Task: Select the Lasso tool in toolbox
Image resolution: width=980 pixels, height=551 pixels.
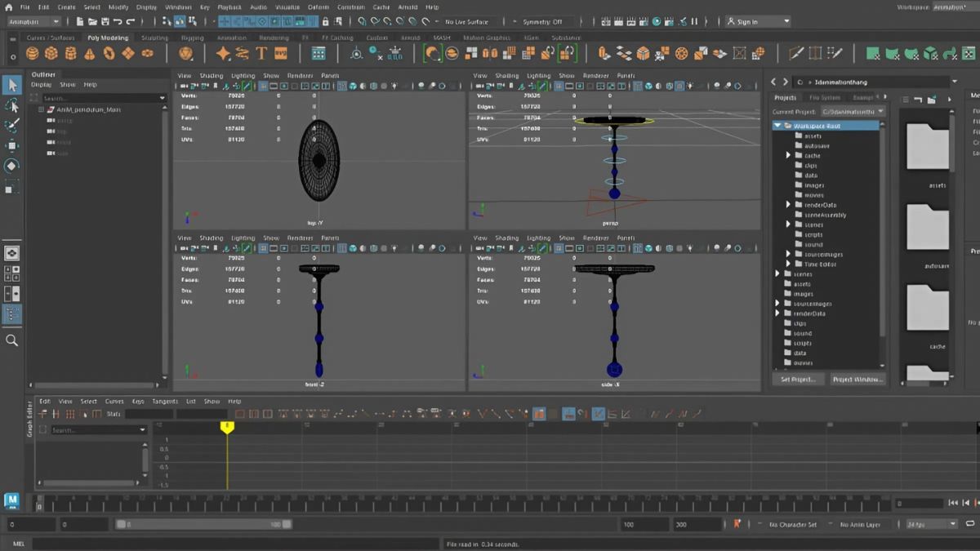Action: (x=11, y=105)
